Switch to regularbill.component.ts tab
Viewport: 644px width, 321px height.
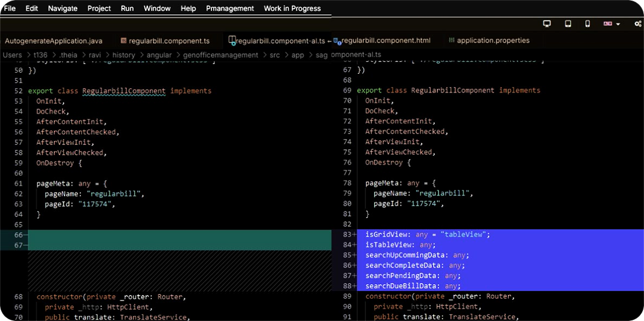pos(165,41)
